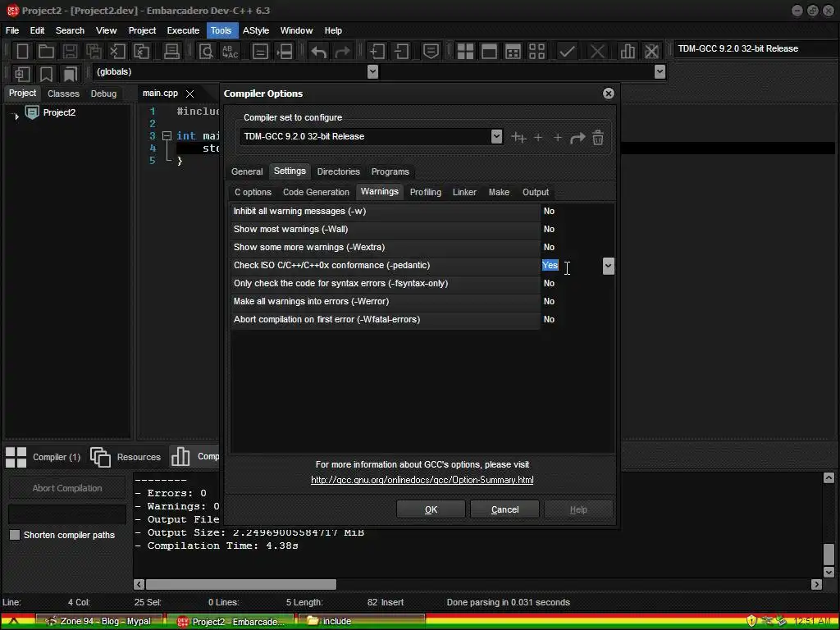840x630 pixels.
Task: Open the members dropdown right of (globals)
Action: pyautogui.click(x=660, y=72)
